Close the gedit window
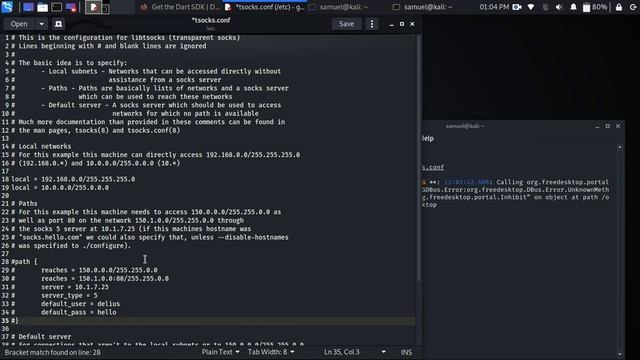This screenshot has width=640, height=360. click(x=412, y=24)
